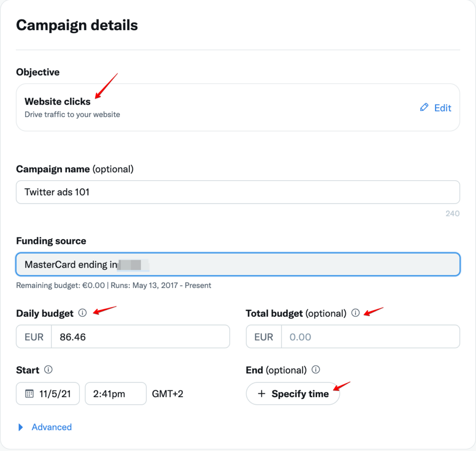Screen dimensions: 476x451
Task: Click the plus icon in Specify time
Action: (262, 394)
